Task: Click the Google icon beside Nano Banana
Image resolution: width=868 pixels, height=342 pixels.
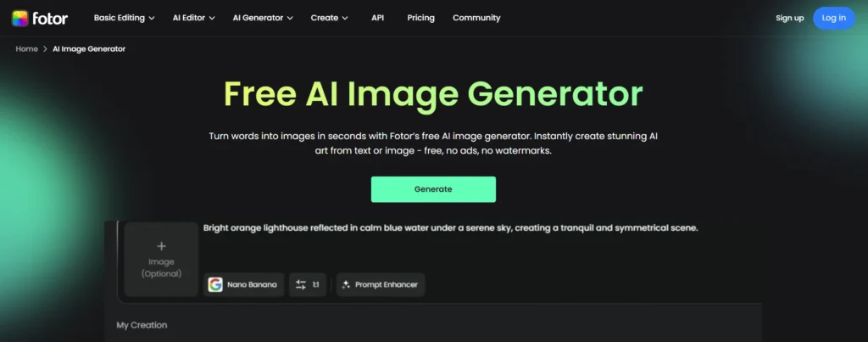Action: pyautogui.click(x=215, y=284)
